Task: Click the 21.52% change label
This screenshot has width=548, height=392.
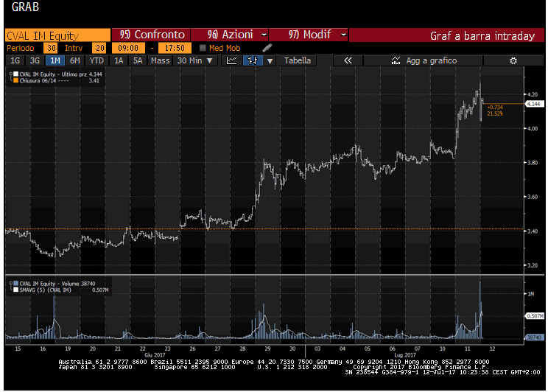Action: (x=495, y=113)
